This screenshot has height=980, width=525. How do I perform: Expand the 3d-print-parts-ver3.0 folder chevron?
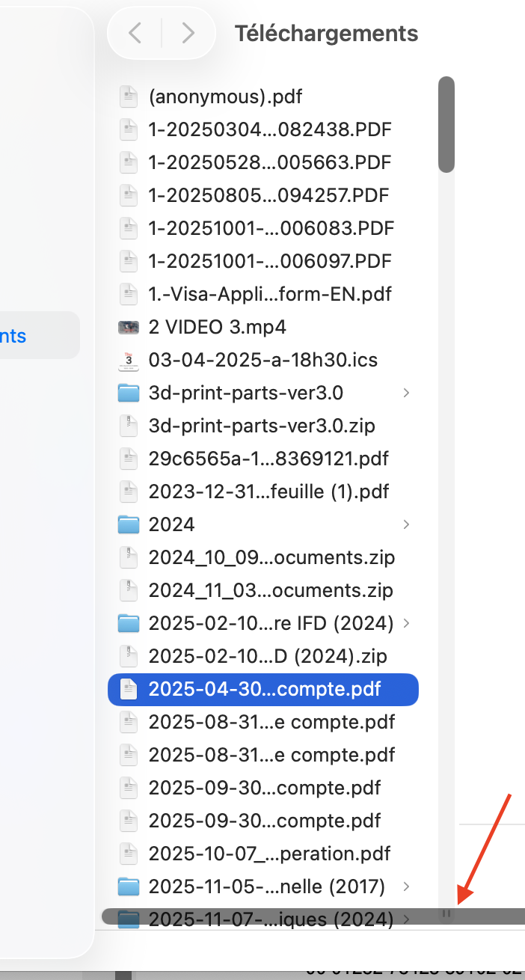[406, 393]
